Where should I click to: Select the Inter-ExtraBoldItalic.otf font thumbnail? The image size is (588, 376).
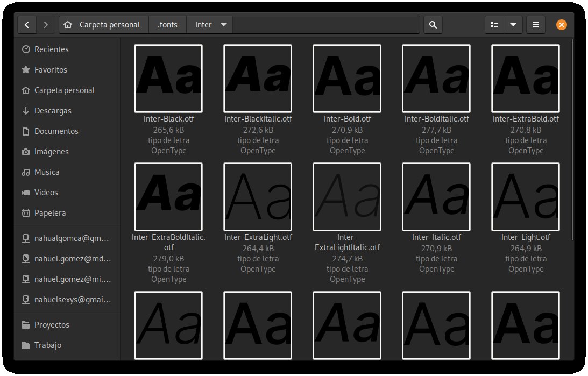(x=168, y=197)
